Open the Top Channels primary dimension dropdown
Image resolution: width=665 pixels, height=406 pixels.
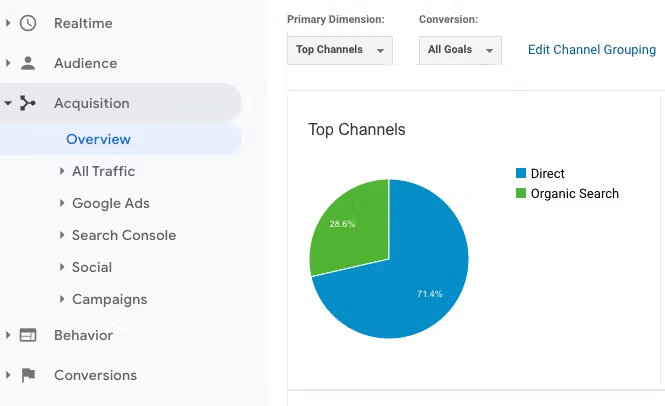coord(339,50)
